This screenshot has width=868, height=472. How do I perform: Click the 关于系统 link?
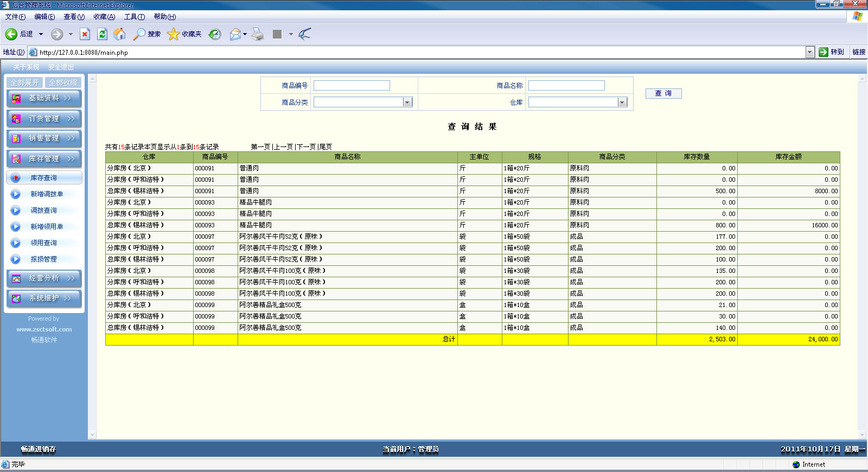point(26,67)
